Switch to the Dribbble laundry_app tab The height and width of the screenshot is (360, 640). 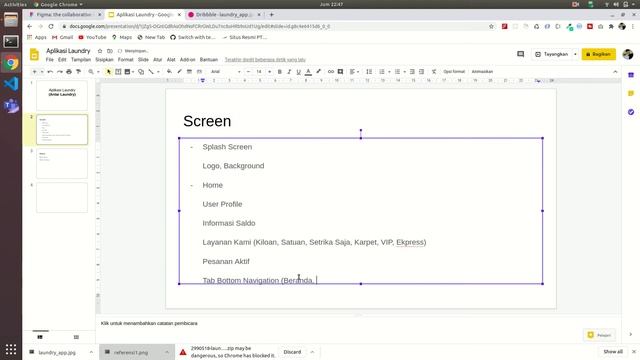223,15
